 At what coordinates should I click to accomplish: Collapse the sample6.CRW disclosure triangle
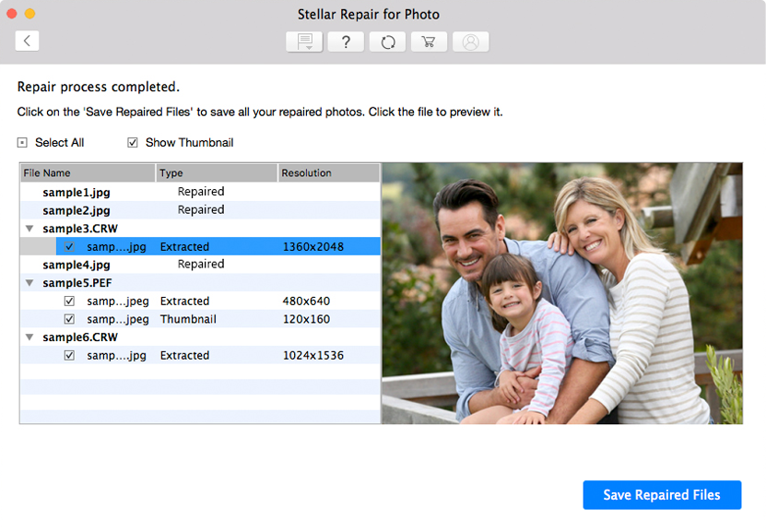point(29,337)
